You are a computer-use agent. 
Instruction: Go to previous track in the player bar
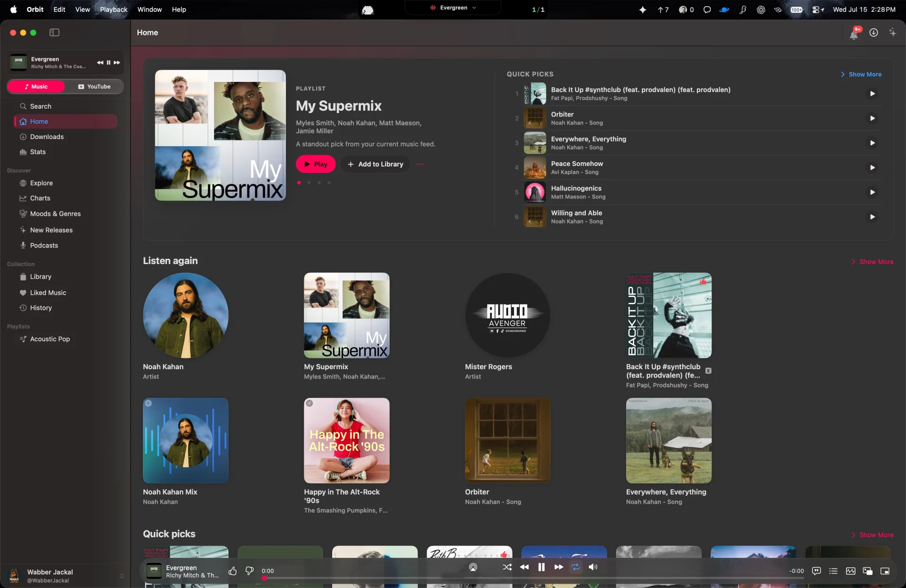click(x=524, y=567)
